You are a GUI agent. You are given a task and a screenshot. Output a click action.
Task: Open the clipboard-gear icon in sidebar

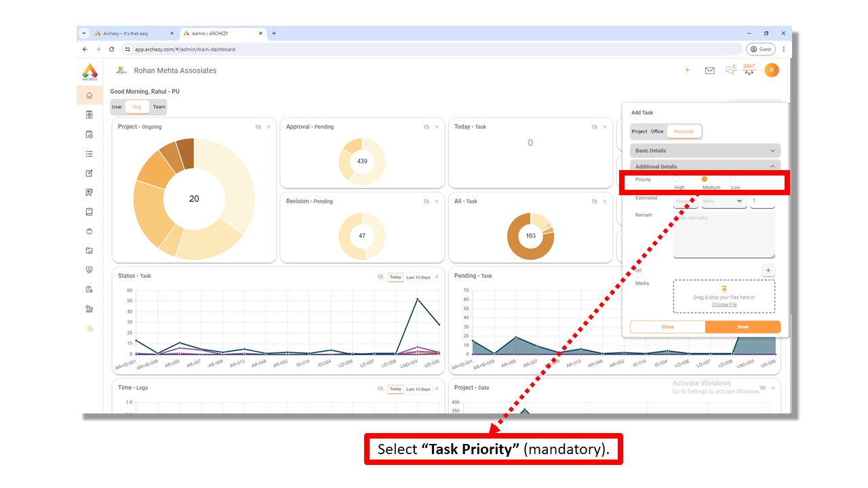tap(90, 289)
